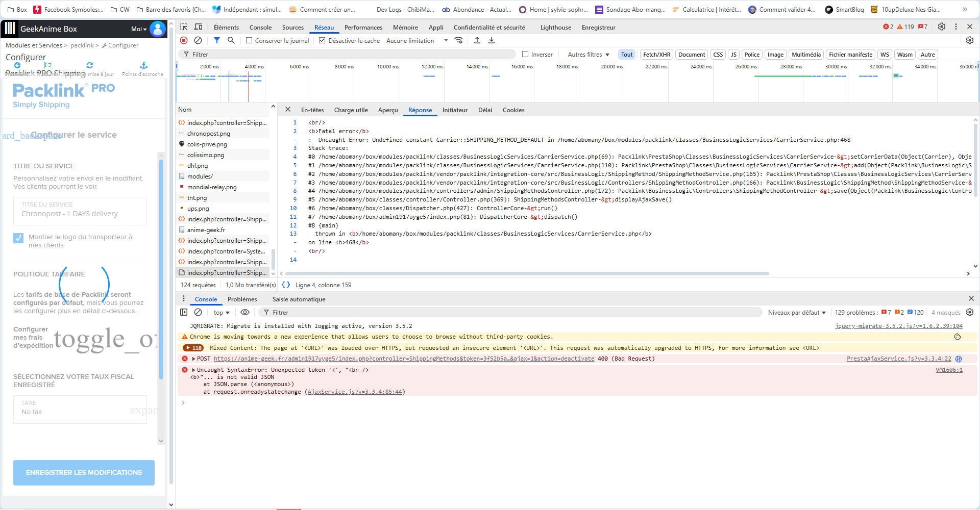Click the Points d'accroche anchor icon
The width and height of the screenshot is (980, 510).
coord(143,65)
